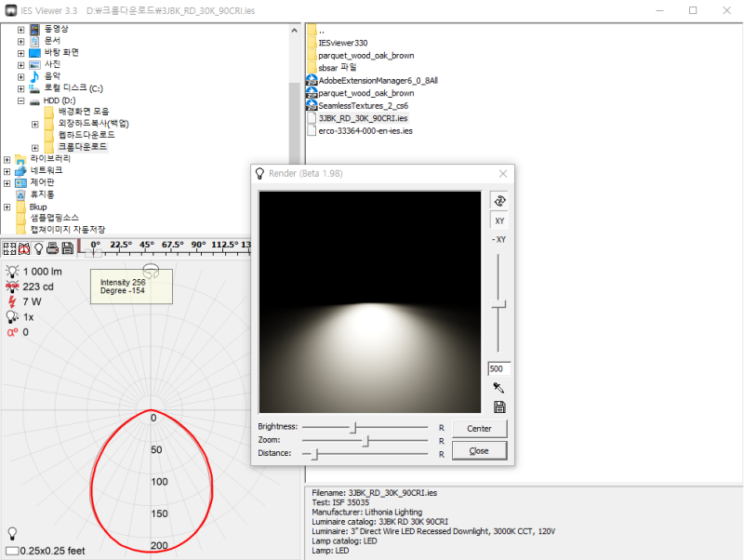Click the Center button in Render dialog
Viewport: 744px width, 560px height.
coord(479,429)
